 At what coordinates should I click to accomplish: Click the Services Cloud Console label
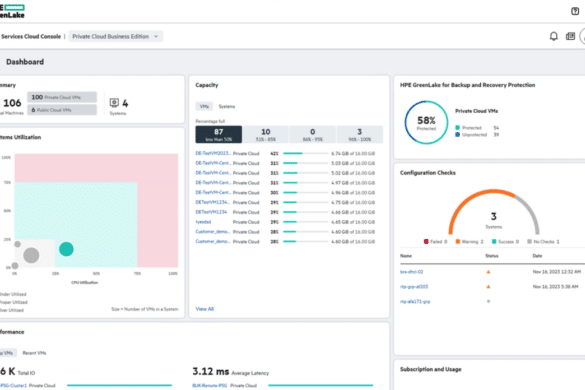(x=31, y=36)
